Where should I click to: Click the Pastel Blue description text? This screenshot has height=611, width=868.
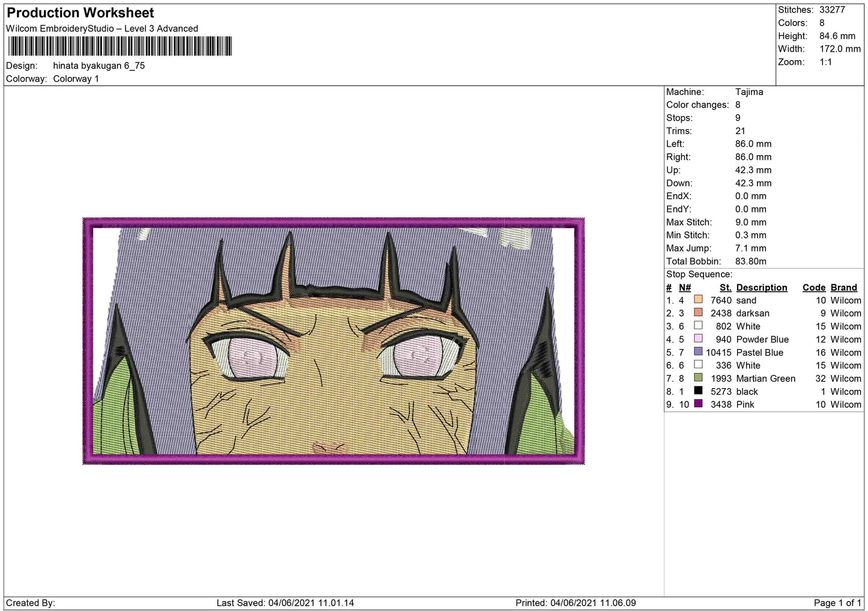(x=760, y=353)
